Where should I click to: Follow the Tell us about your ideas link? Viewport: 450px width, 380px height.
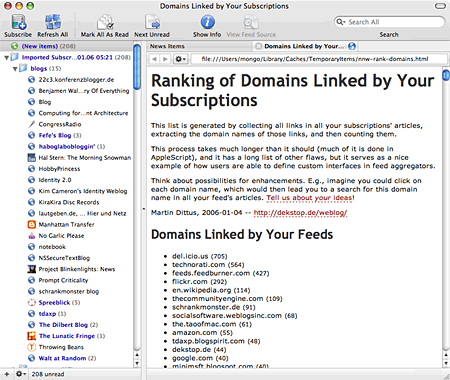coord(309,198)
